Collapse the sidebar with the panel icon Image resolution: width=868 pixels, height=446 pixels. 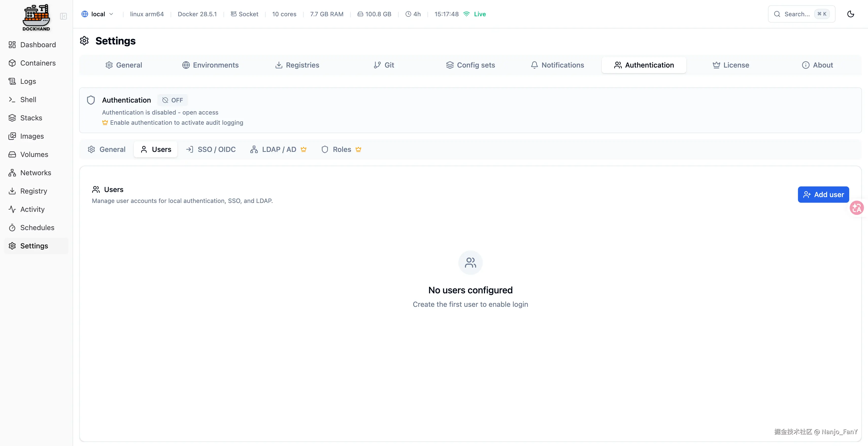tap(63, 16)
